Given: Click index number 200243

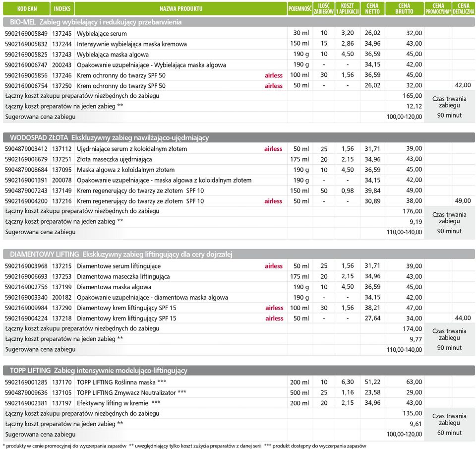Looking at the screenshot, I should (x=62, y=65).
